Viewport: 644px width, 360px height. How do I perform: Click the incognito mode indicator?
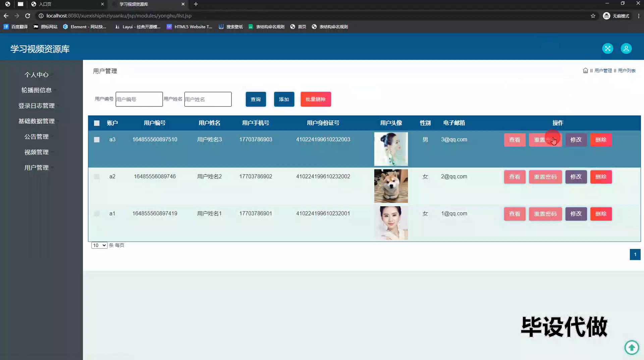[x=616, y=16]
